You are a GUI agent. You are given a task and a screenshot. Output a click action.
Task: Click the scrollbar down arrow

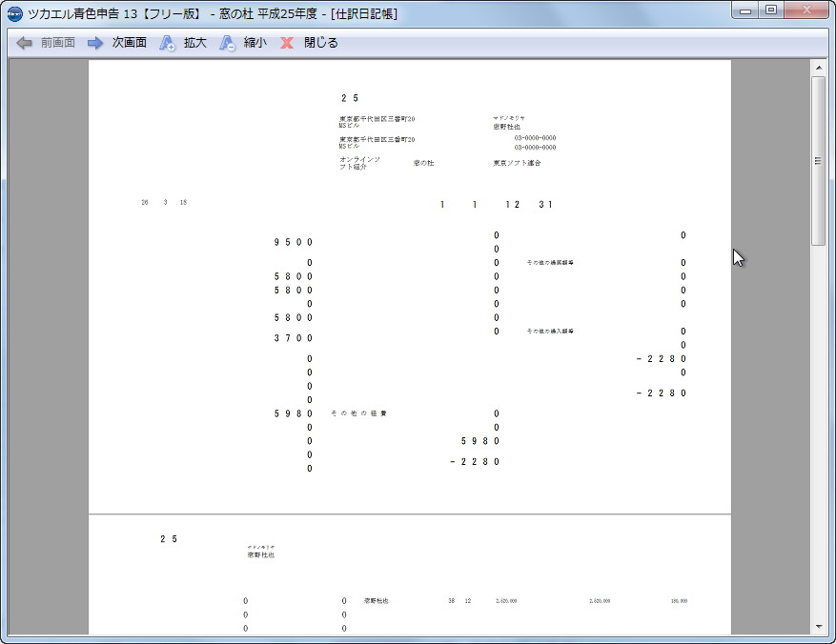(x=819, y=627)
